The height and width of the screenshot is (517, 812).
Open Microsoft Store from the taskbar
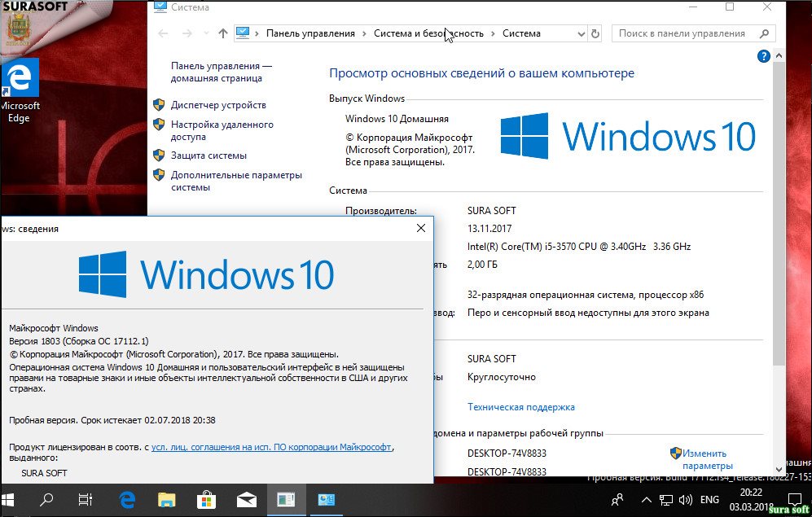206,499
